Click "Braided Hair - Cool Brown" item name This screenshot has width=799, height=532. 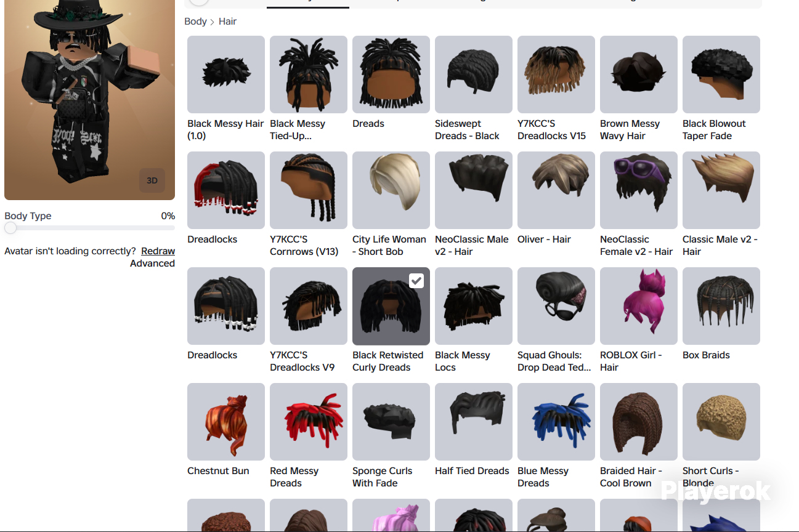coord(631,477)
